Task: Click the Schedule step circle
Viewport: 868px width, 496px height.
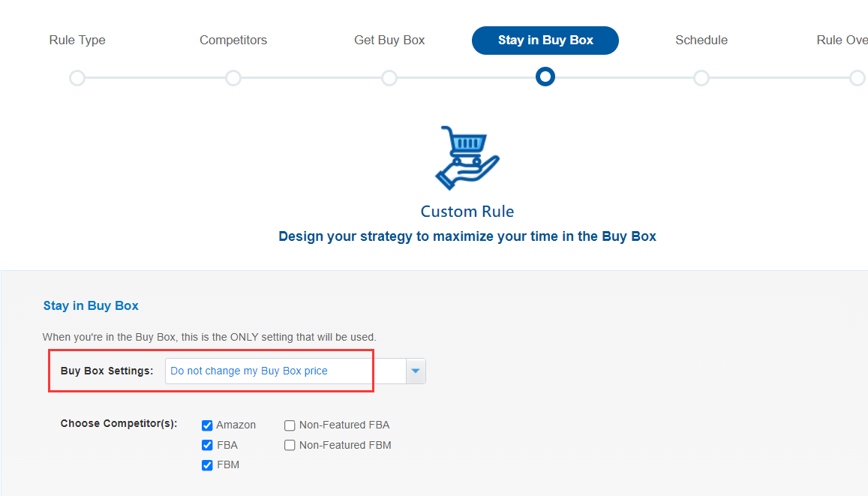Action: 701,77
